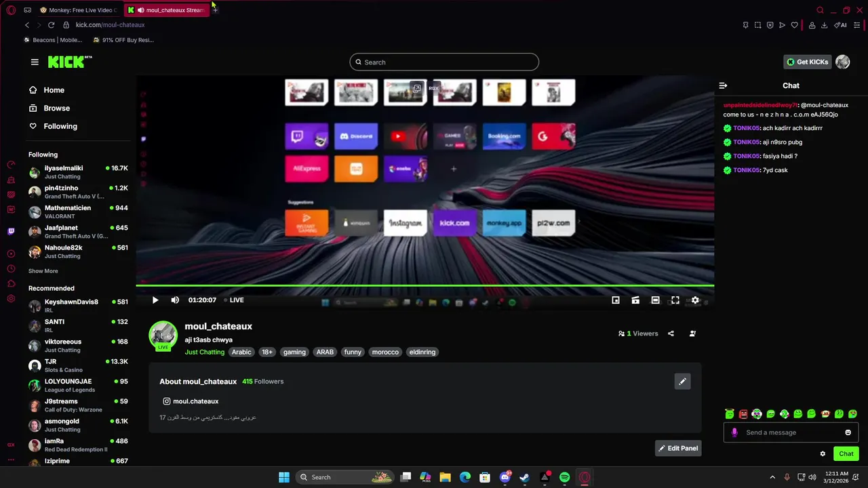Share the moul_chateaux channel

671,333
